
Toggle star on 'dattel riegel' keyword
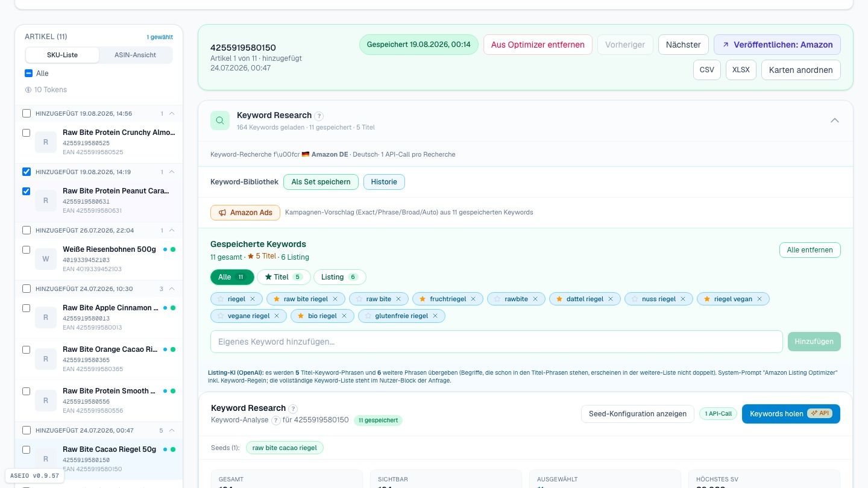coord(559,299)
